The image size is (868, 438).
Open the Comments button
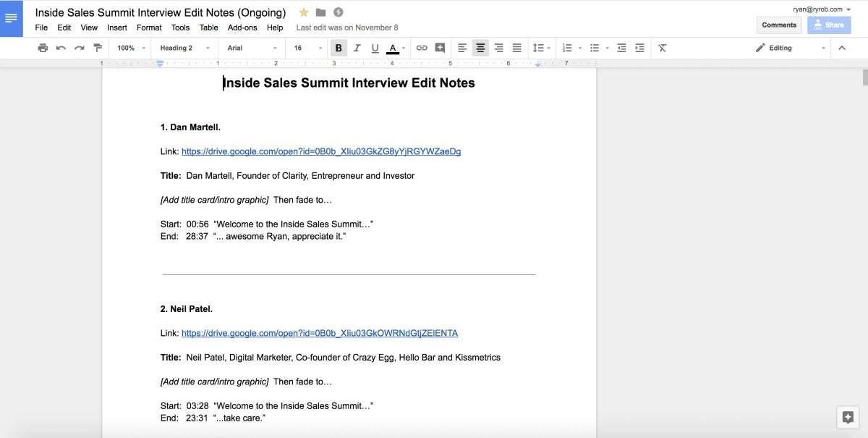(779, 25)
